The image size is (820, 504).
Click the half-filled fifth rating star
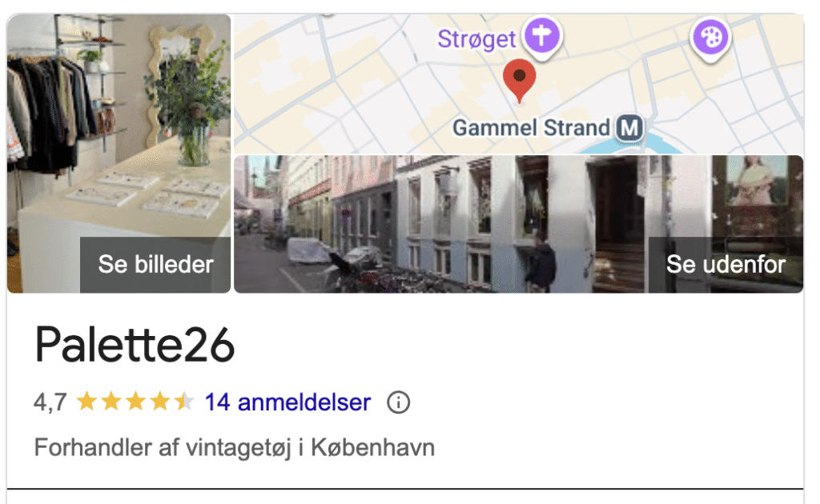point(184,402)
